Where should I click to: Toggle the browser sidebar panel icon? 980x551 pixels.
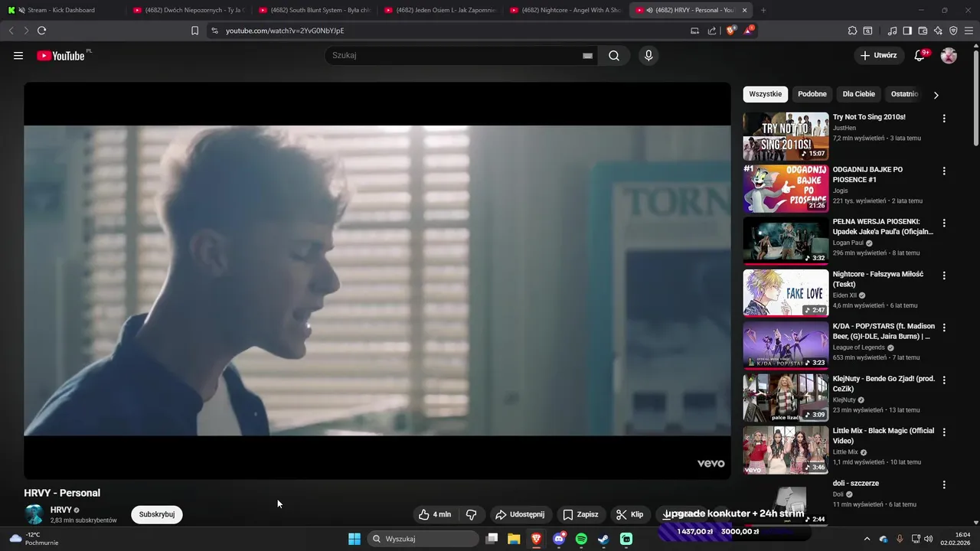(x=907, y=31)
